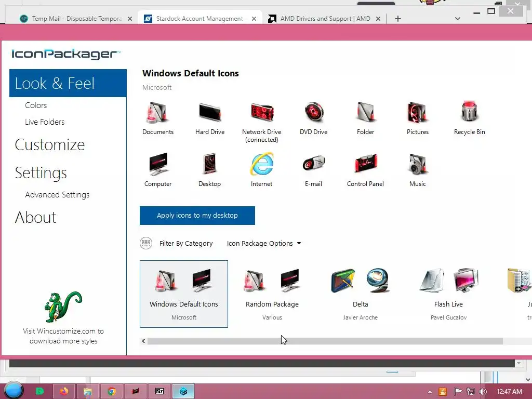Screen dimensions: 532x399
Task: Click the volume speaker tray icon
Action: (x=483, y=392)
